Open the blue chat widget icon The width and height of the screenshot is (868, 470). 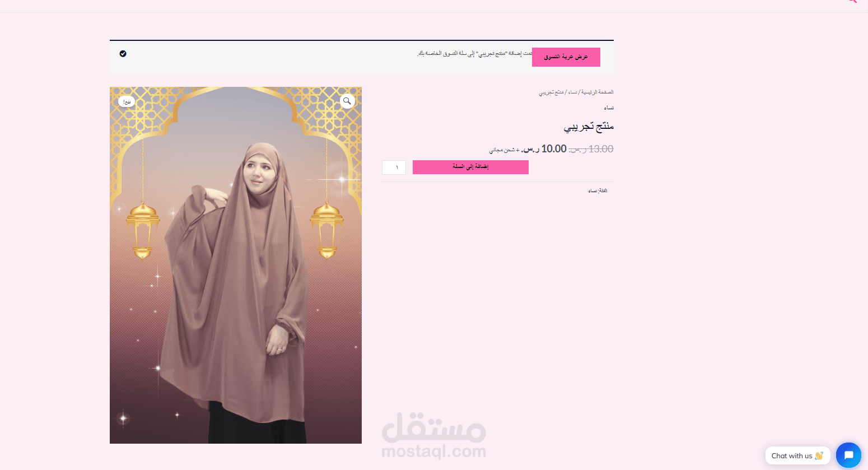[848, 455]
